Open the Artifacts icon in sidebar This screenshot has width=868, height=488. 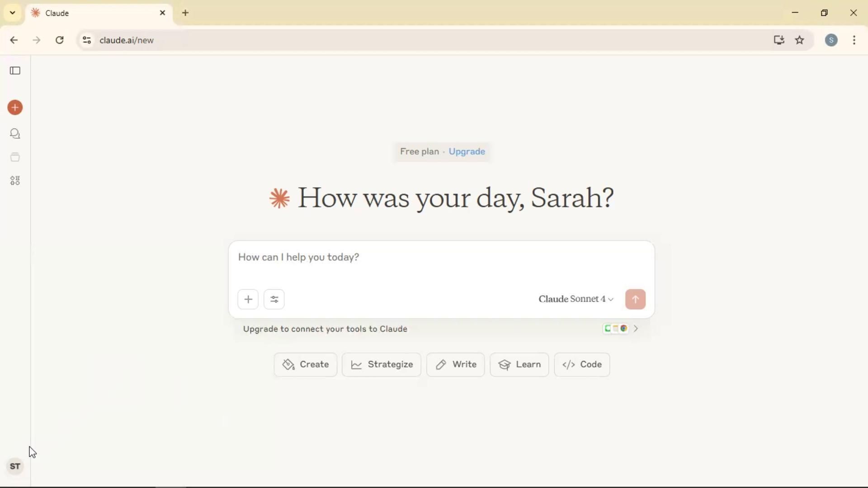15,181
